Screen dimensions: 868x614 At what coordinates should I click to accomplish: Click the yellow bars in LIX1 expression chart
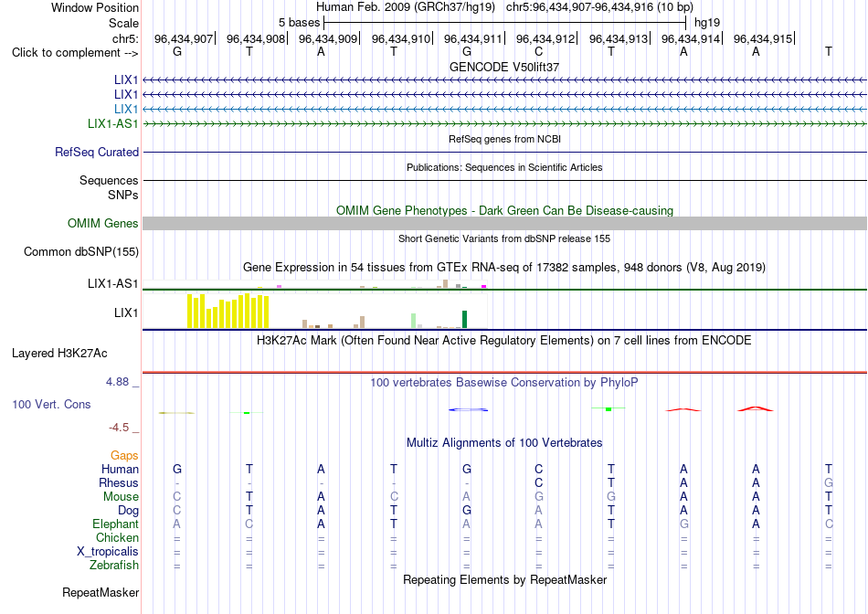coord(228,312)
